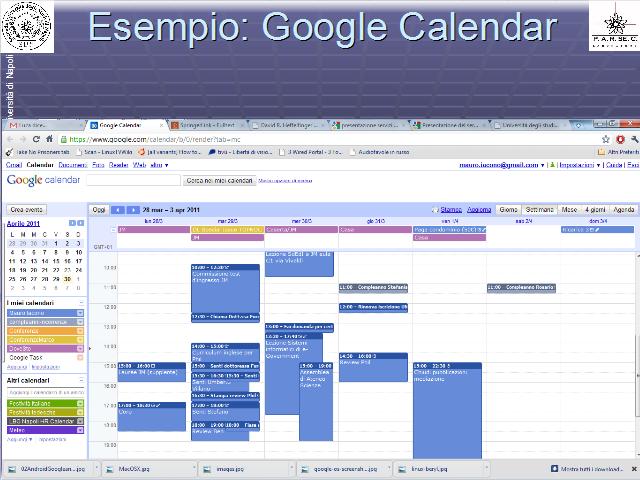The image size is (640, 480).
Task: Click the add a friend's calendar field
Action: pyautogui.click(x=46, y=392)
